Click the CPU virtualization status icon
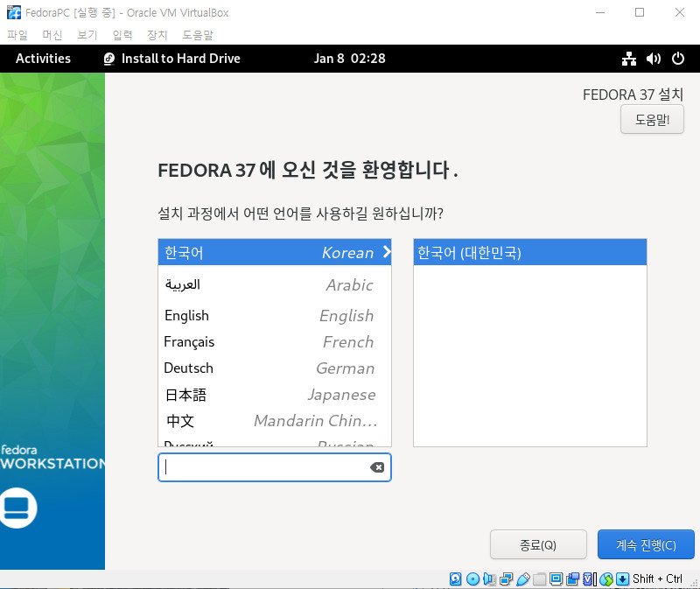This screenshot has width=700, height=589. coord(589,579)
